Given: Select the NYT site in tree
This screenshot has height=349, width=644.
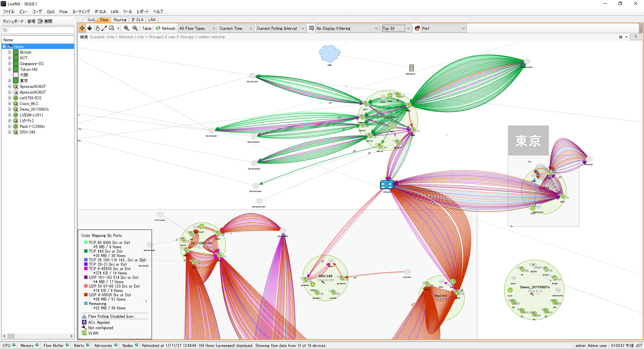Looking at the screenshot, I should click(23, 58).
